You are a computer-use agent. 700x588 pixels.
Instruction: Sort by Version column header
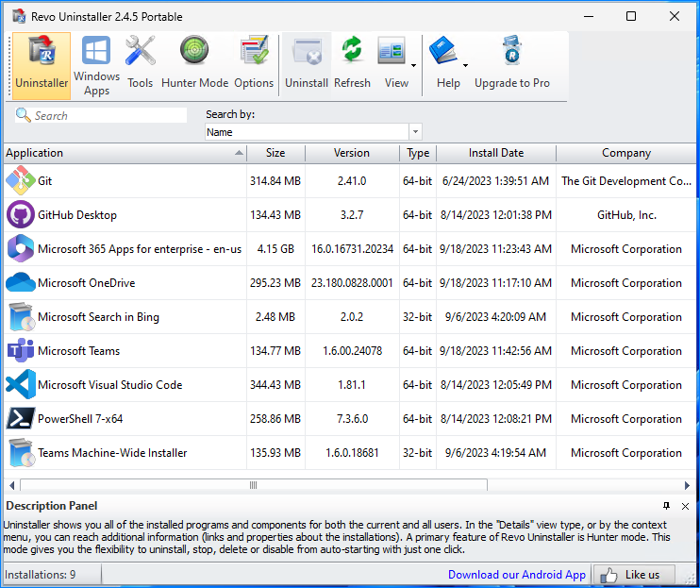pos(352,153)
